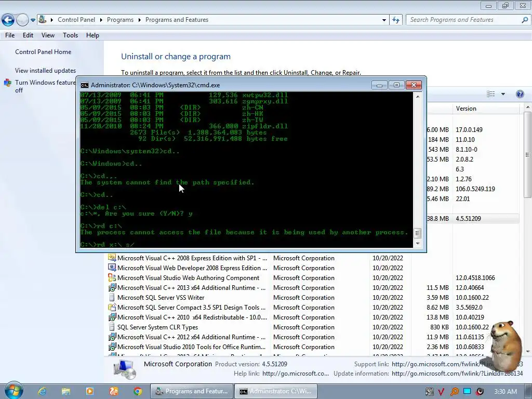The width and height of the screenshot is (532, 399).
Task: Select Visual Studio 2010 Tools for Office Runtime
Action: [x=313, y=347]
